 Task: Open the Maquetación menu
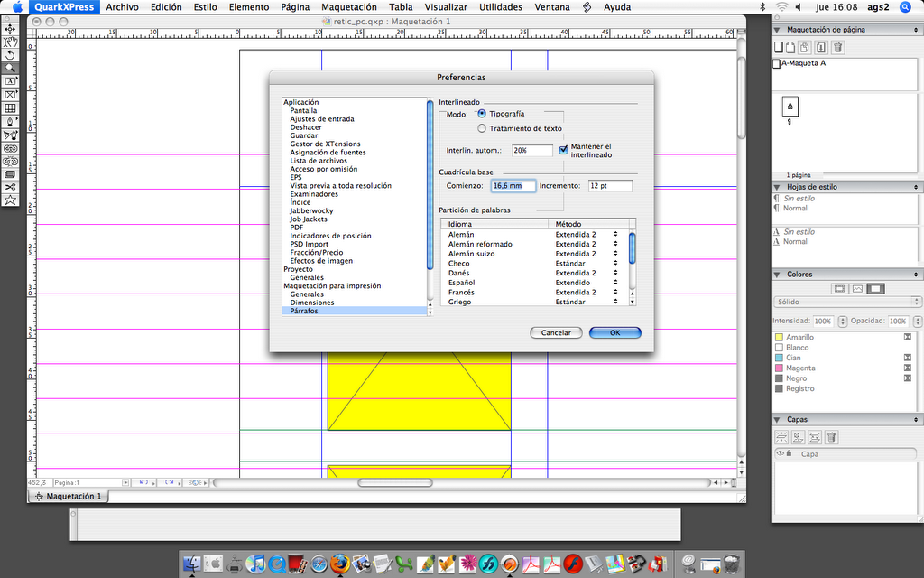coord(349,7)
